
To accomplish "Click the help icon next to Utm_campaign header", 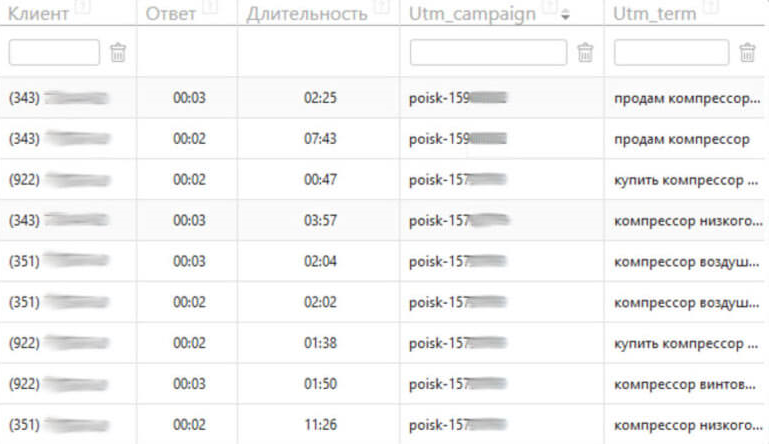I will [x=549, y=9].
